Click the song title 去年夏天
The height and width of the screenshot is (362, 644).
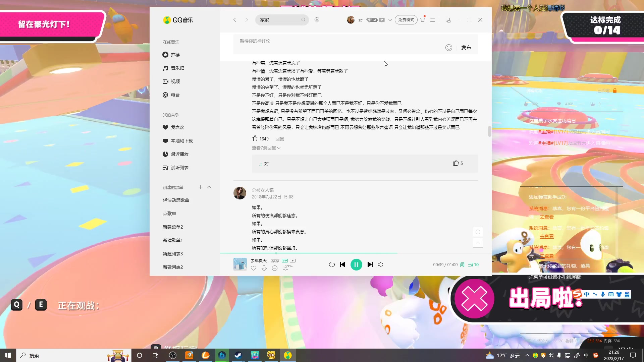coord(259,260)
